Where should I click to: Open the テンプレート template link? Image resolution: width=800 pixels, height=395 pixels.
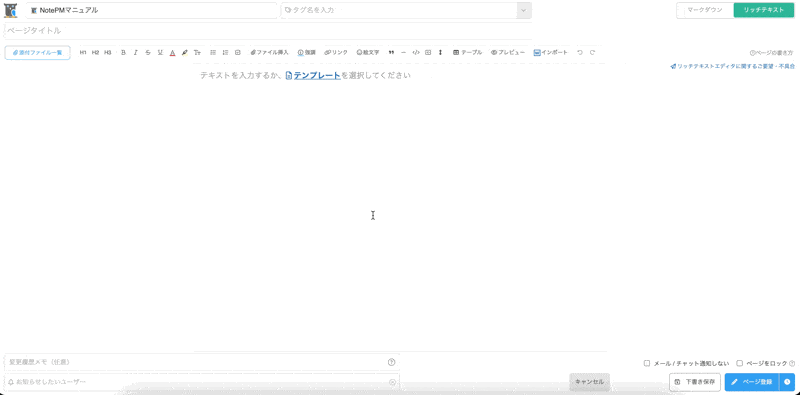coord(313,76)
